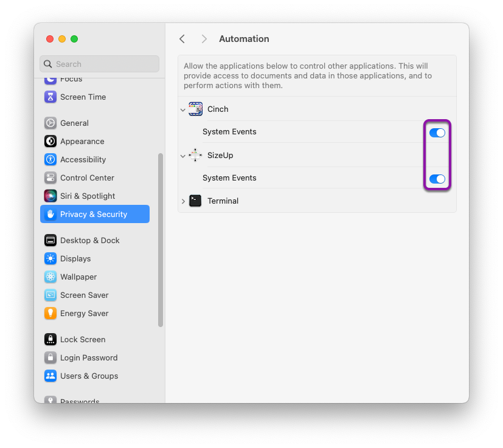Click the forward navigation arrow

coord(204,39)
